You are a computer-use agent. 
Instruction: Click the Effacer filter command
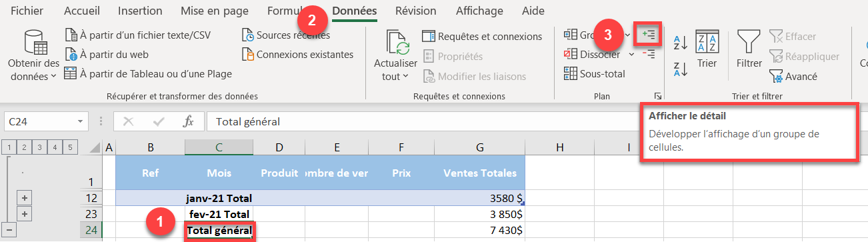pos(793,36)
